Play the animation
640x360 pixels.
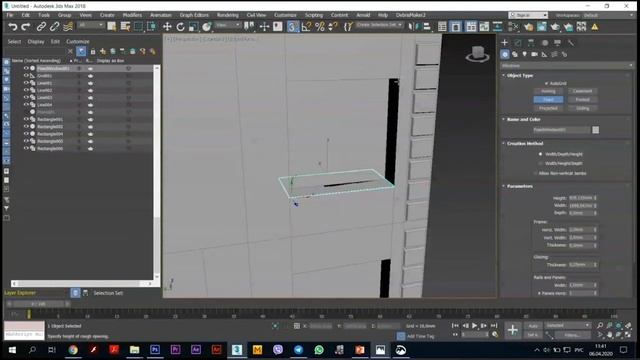475,326
